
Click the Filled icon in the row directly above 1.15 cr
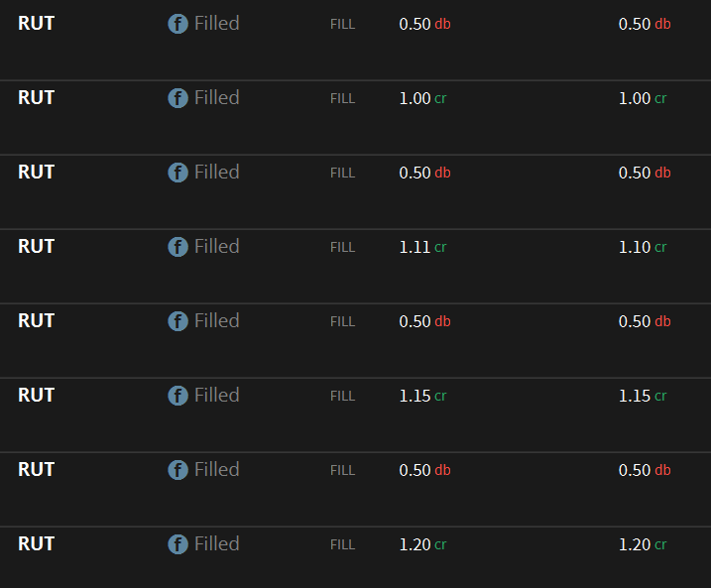(x=178, y=321)
